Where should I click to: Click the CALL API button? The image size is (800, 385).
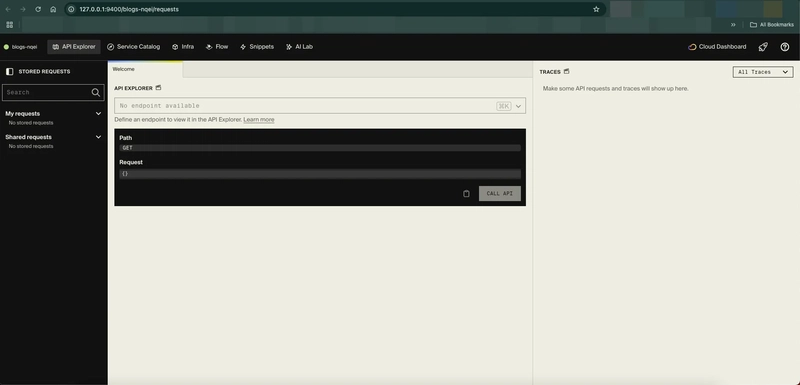(x=499, y=194)
